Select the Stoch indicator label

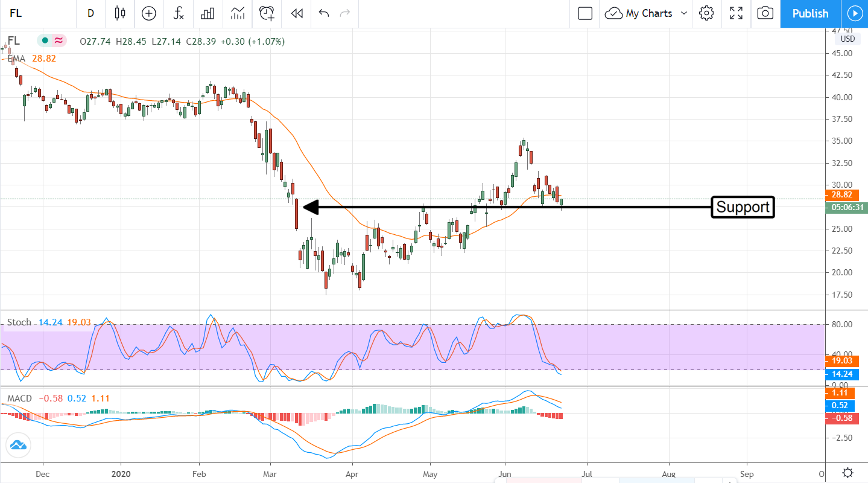tap(19, 322)
